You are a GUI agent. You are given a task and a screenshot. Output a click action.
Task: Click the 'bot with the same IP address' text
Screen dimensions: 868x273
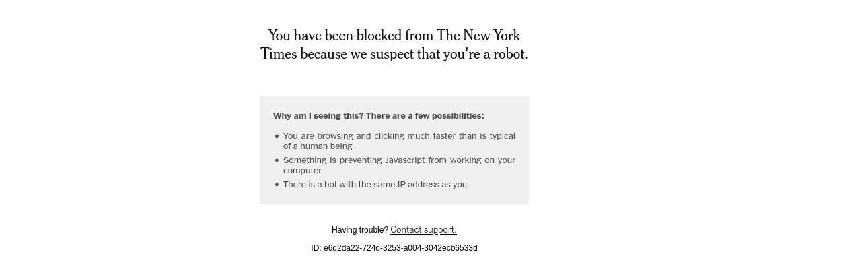pos(375,185)
